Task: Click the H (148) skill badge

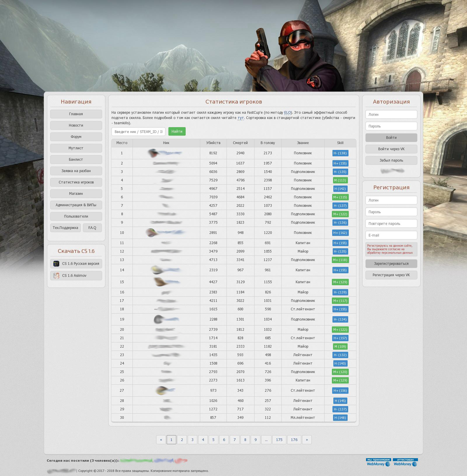Action: click(340, 418)
